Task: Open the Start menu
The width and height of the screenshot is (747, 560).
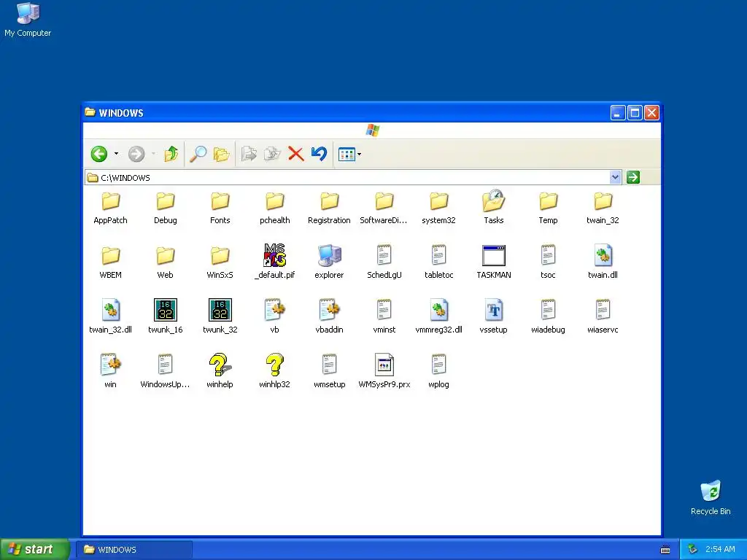Action: point(35,550)
